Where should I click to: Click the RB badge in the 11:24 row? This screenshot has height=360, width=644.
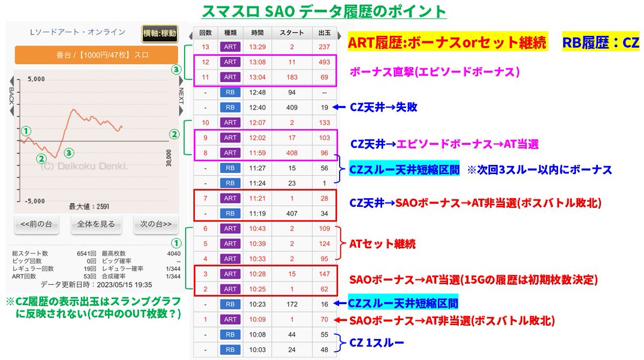point(231,183)
